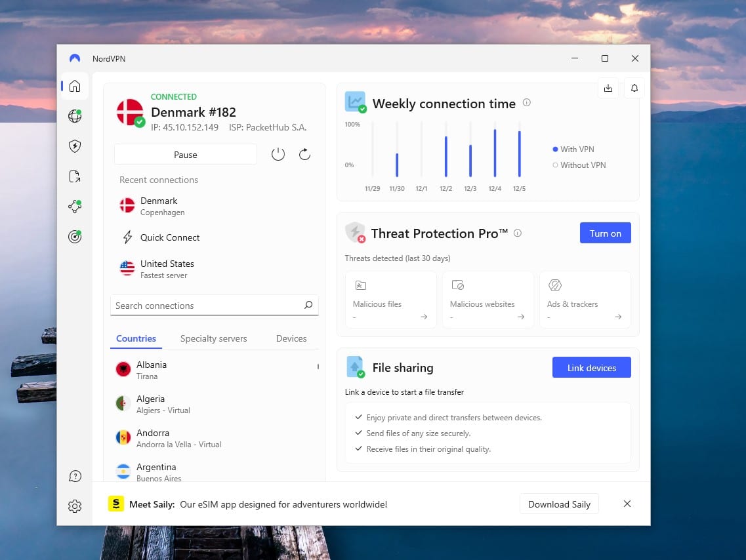746x560 pixels.
Task: Click the Saily app logo icon
Action: coord(116,504)
